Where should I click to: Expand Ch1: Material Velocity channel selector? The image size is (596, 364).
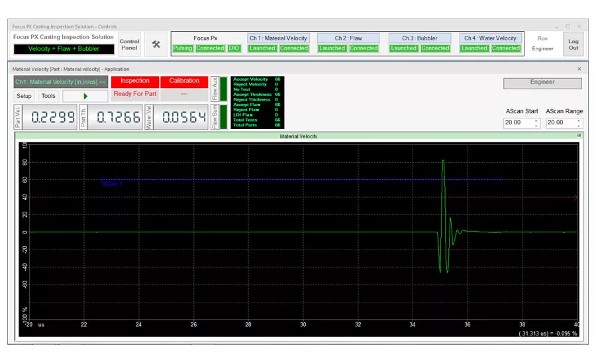pos(61,81)
